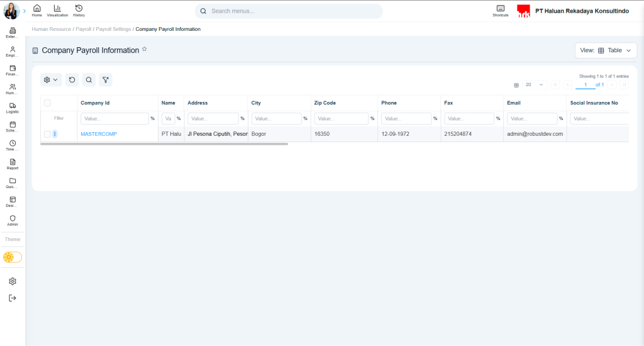
Task: Select the MASTERCOMP row checkbox
Action: tap(47, 134)
